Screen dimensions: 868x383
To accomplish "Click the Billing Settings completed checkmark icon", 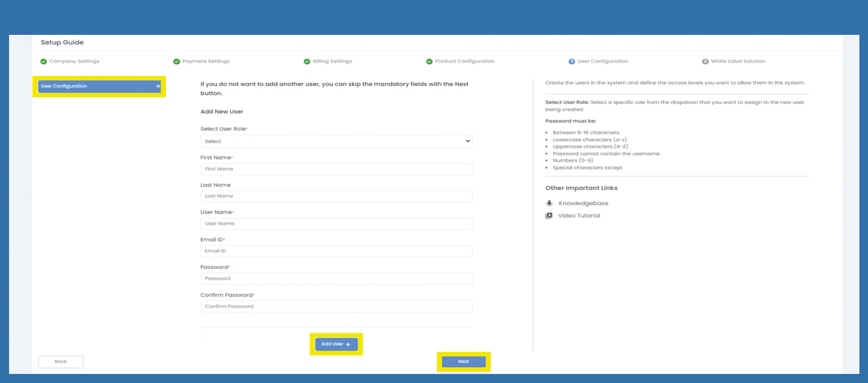I will (307, 62).
